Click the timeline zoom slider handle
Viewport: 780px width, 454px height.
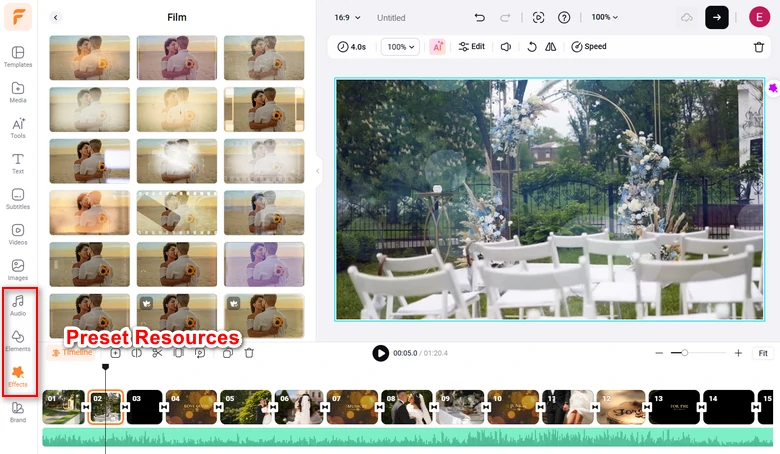coord(684,353)
